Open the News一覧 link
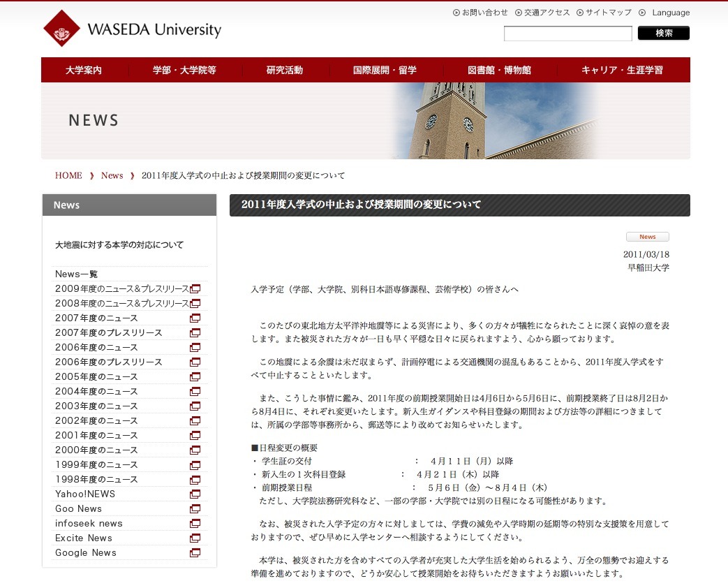This screenshot has width=728, height=588. point(77,274)
